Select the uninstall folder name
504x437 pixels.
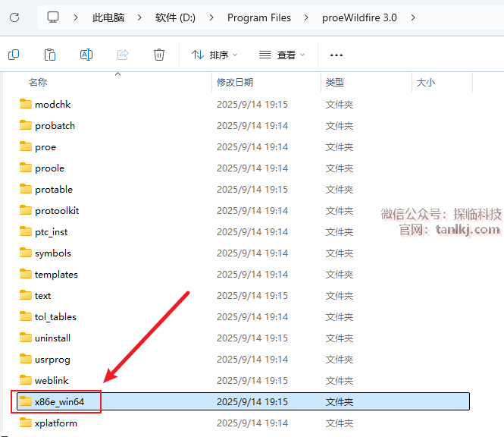[x=53, y=338]
